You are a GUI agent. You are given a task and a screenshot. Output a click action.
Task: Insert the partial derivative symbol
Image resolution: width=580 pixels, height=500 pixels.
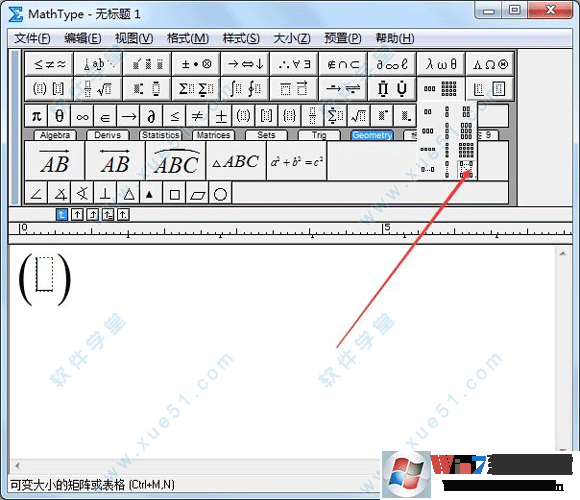(151, 116)
